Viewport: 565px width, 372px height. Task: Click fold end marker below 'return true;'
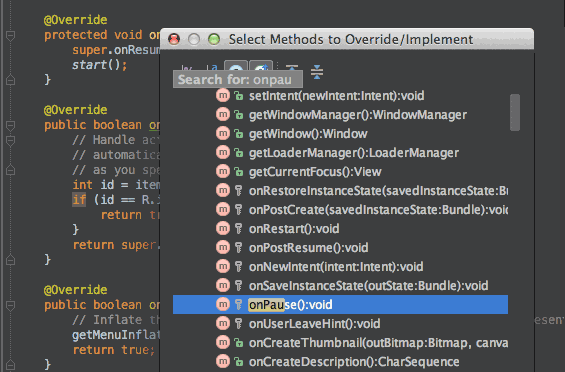(10, 365)
